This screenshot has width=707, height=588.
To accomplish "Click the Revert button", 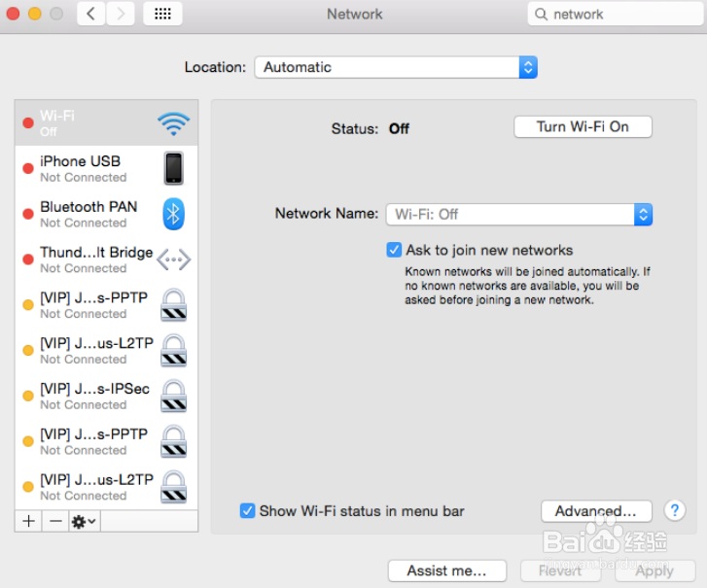I will pos(560,571).
